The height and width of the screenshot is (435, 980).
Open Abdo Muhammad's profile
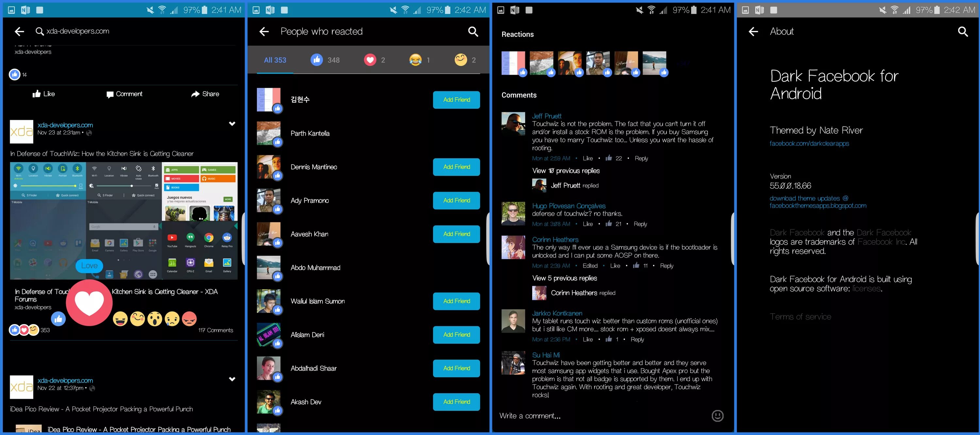[315, 268]
